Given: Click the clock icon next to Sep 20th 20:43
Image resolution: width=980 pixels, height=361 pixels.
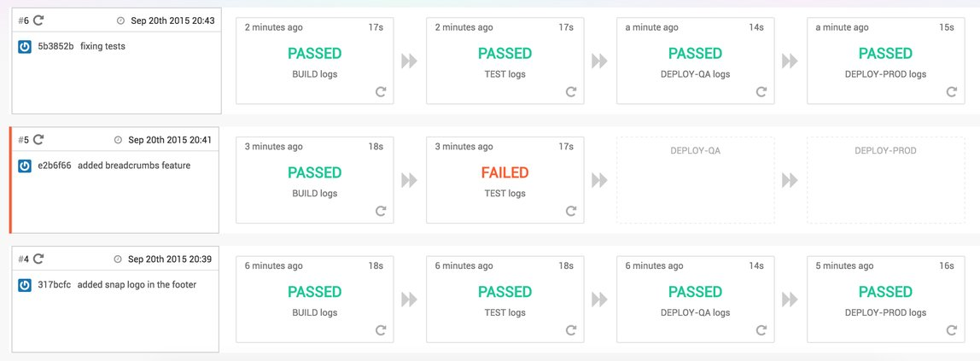Looking at the screenshot, I should (x=120, y=20).
